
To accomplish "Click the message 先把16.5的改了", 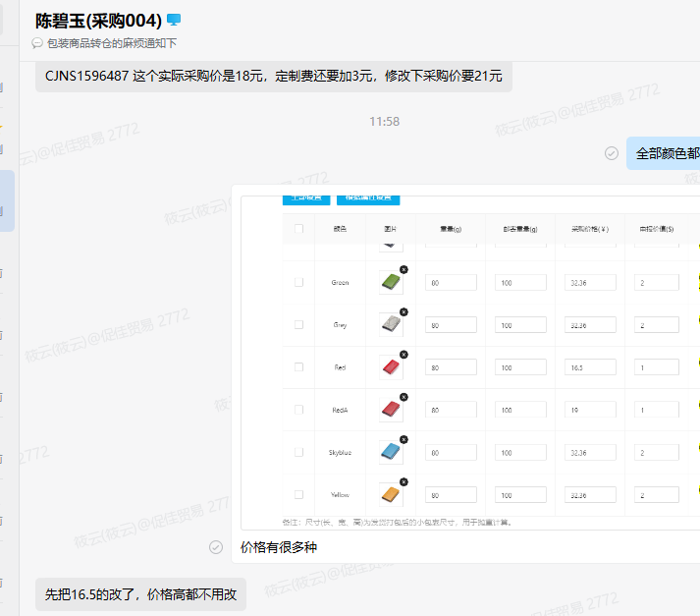I will click(x=140, y=594).
